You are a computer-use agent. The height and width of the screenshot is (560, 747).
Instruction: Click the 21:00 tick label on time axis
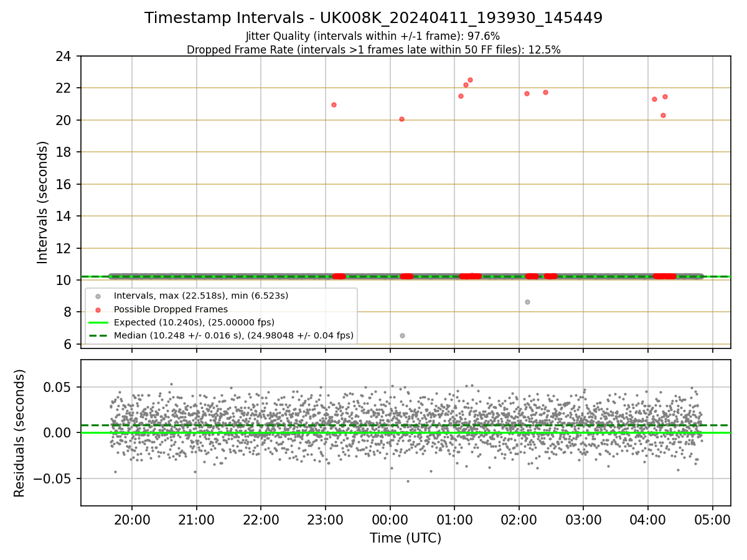(x=197, y=520)
